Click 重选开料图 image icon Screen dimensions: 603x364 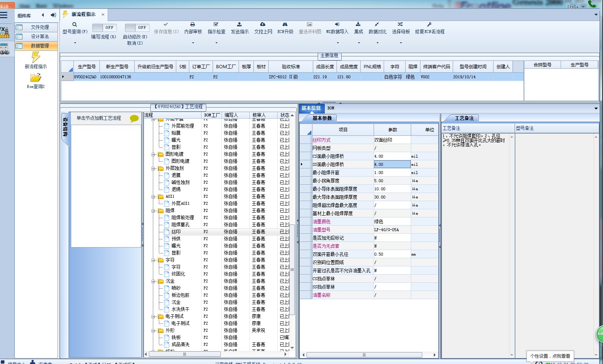[309, 24]
